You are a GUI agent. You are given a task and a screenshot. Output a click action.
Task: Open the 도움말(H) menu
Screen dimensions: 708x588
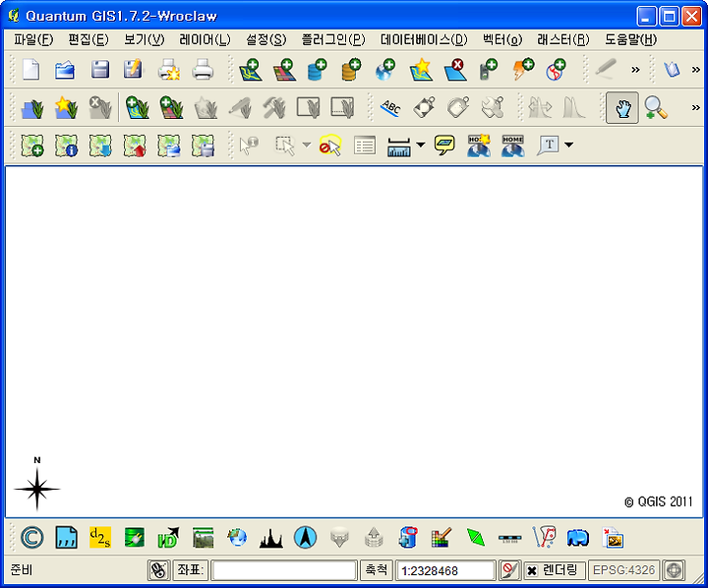tap(630, 39)
